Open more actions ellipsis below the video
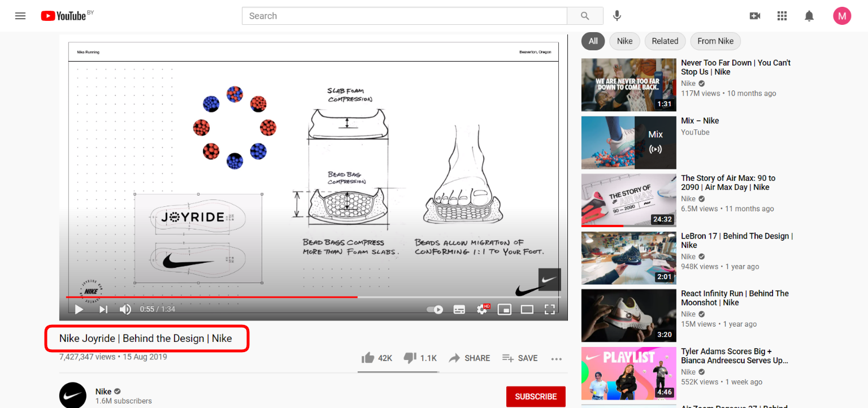868x408 pixels. pos(557,358)
